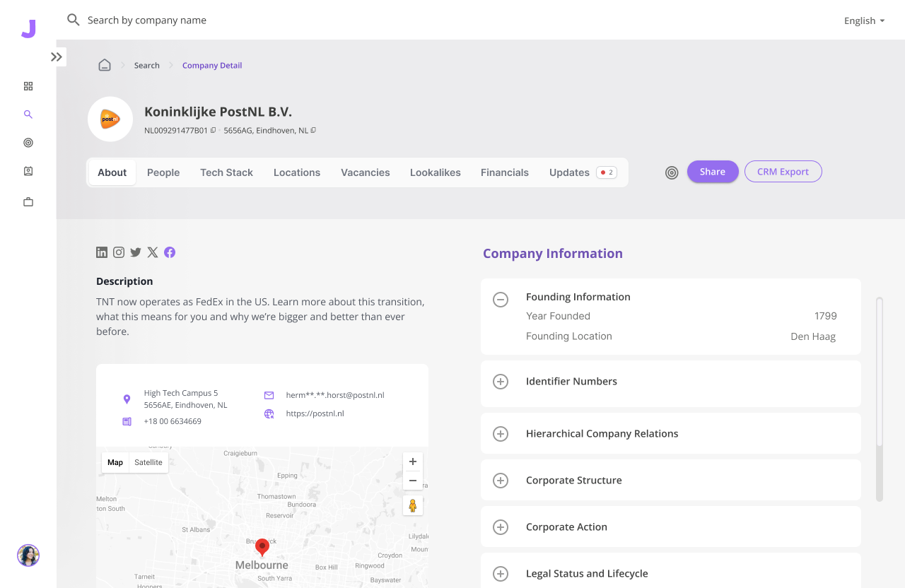905x588 pixels.
Task: Open the Updates tab
Action: click(583, 172)
